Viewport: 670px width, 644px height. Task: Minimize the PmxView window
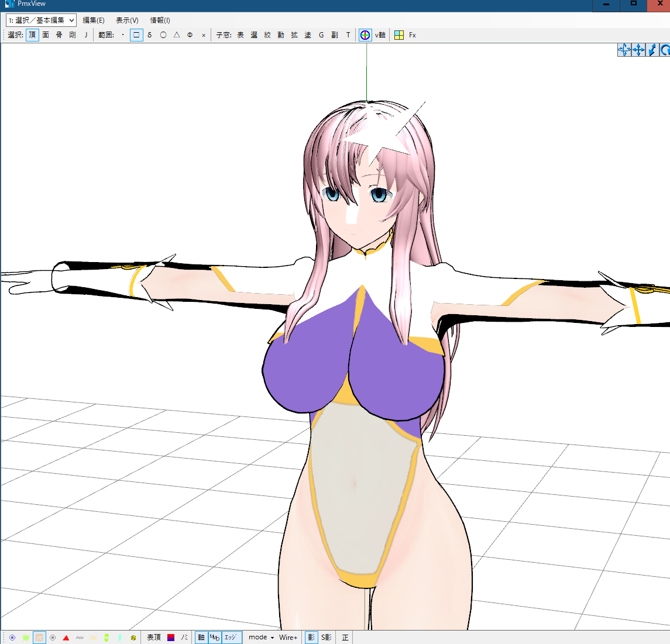[x=606, y=4]
